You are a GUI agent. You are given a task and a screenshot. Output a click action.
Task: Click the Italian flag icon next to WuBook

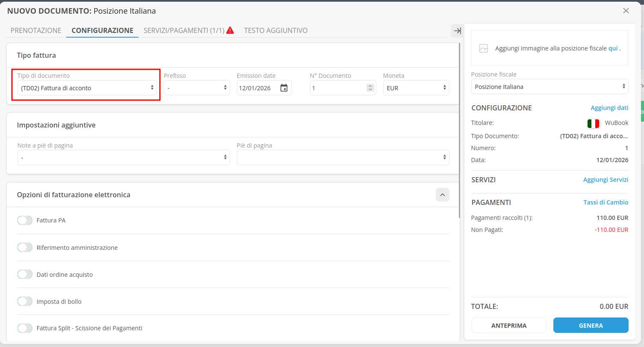(593, 123)
